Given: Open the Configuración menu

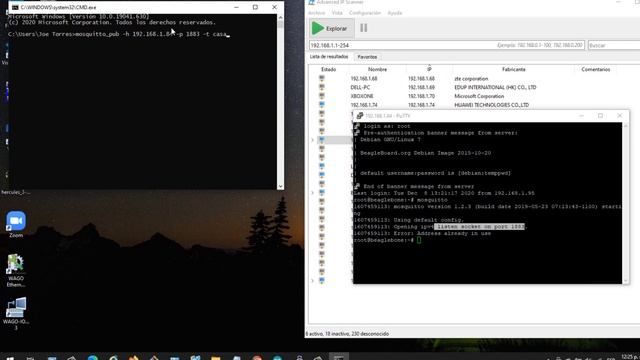Looking at the screenshot, I should (x=364, y=13).
